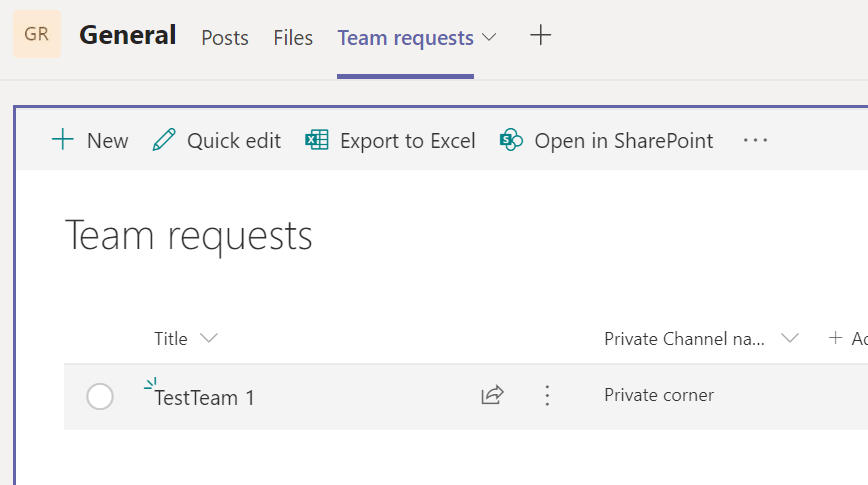Click the Quick edit pencil icon
868x485 pixels.
point(163,140)
